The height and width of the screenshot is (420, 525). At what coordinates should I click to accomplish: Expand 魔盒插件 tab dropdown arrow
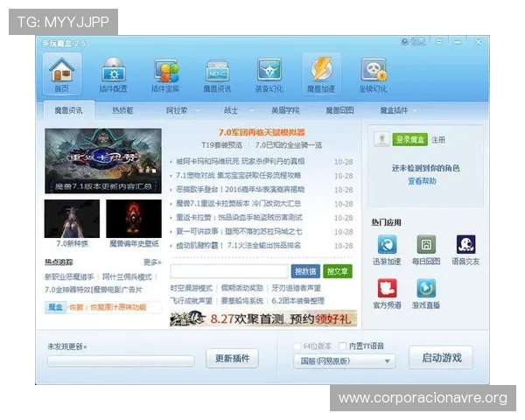pos(415,110)
